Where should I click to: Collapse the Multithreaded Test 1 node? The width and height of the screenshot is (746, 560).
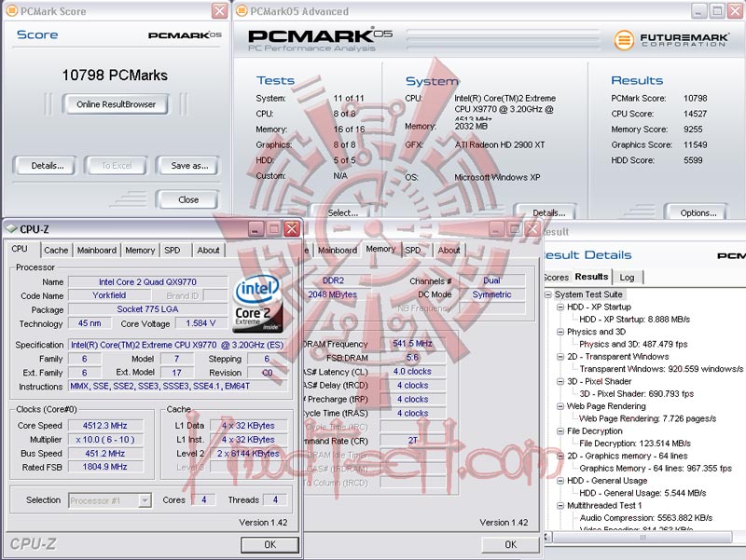point(560,505)
